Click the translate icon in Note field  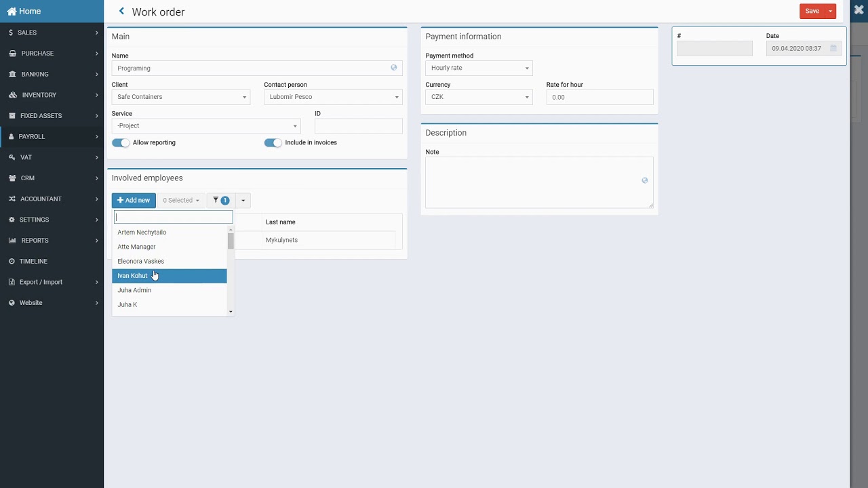644,180
